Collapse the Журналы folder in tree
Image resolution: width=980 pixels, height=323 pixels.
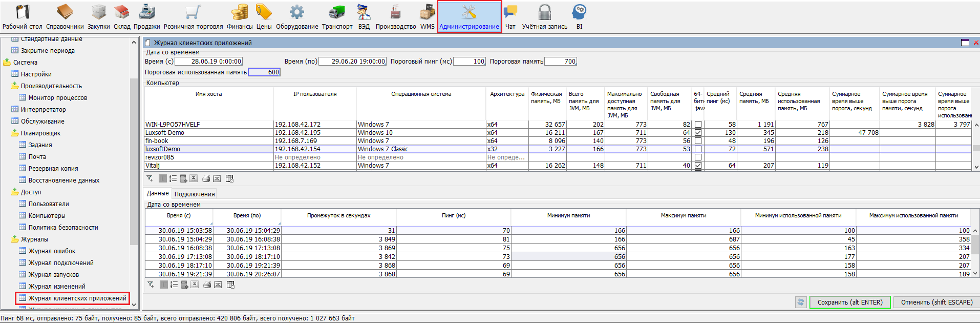14,239
